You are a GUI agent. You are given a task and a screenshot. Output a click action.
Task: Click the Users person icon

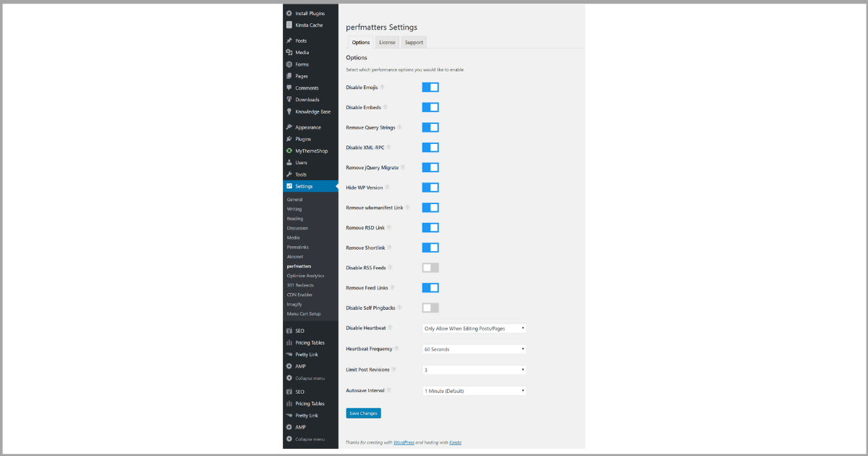[x=289, y=163]
